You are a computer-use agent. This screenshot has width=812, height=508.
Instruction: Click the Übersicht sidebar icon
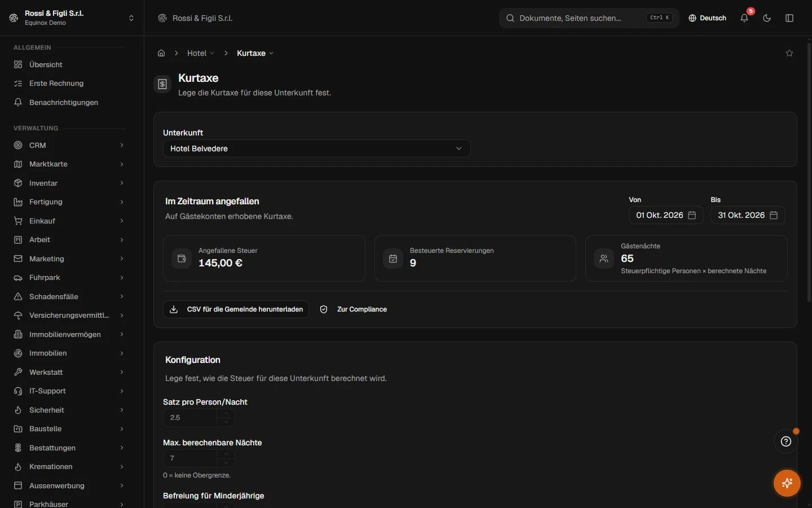[x=18, y=64]
